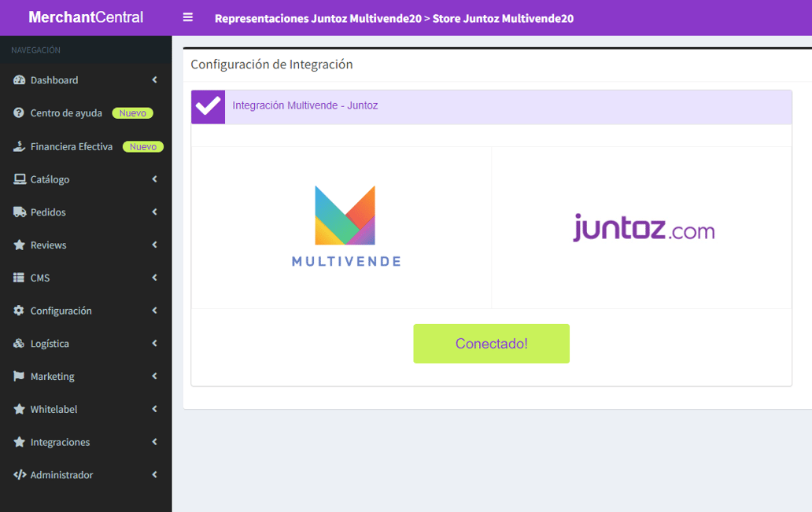Click the hamburger menu toggle icon
The height and width of the screenshot is (512, 812).
coord(188,17)
